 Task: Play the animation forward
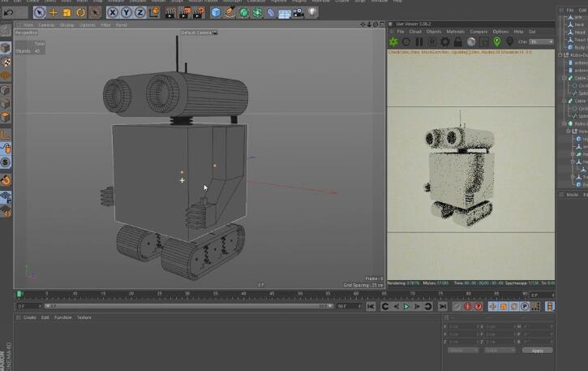[x=406, y=306]
